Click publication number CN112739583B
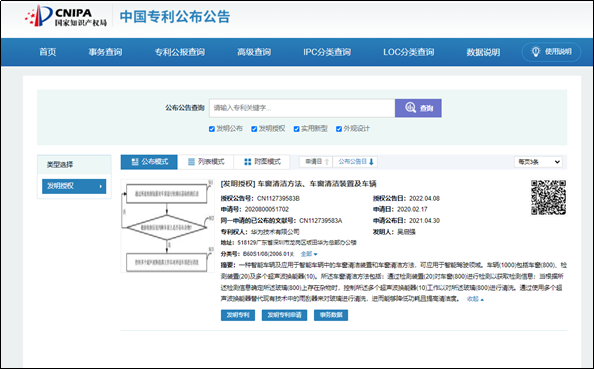The height and width of the screenshot is (370, 594). pos(278,198)
